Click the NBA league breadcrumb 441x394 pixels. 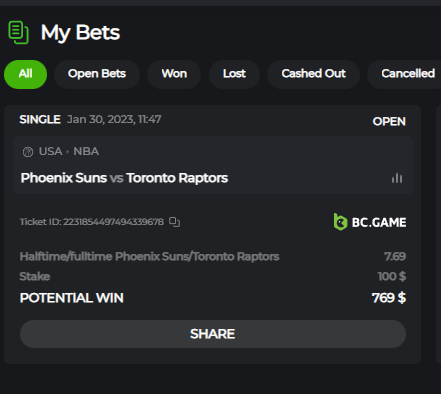[x=86, y=151]
